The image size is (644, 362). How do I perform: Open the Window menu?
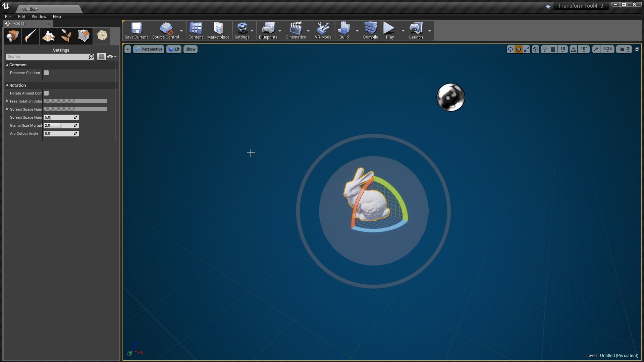pyautogui.click(x=39, y=16)
